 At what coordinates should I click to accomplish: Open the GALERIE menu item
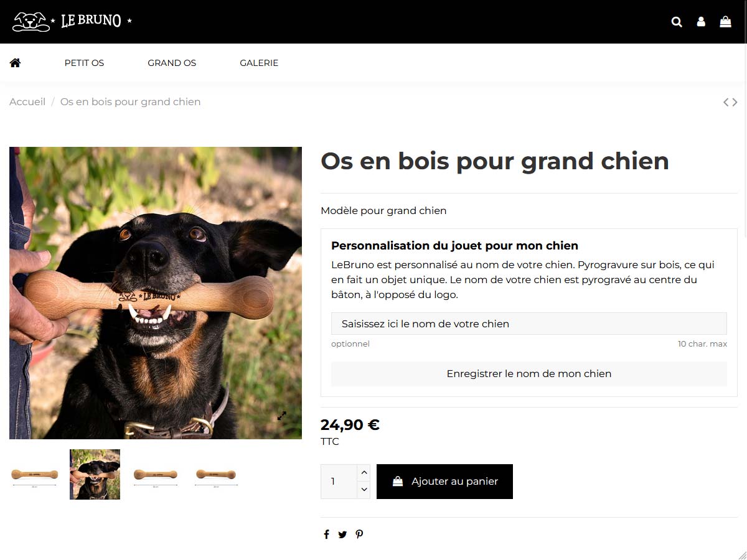tap(259, 63)
